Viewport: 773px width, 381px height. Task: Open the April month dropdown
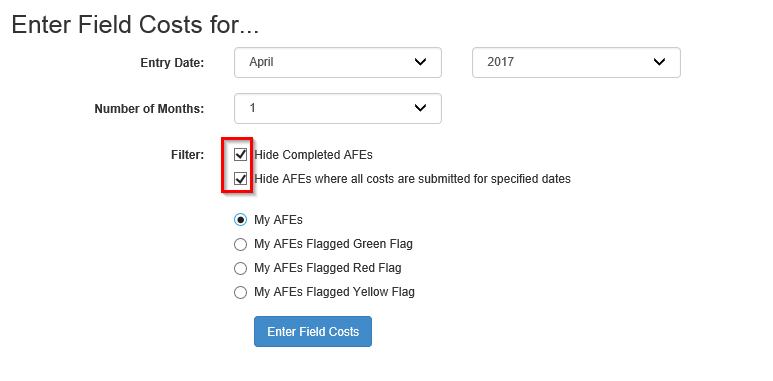click(x=338, y=63)
